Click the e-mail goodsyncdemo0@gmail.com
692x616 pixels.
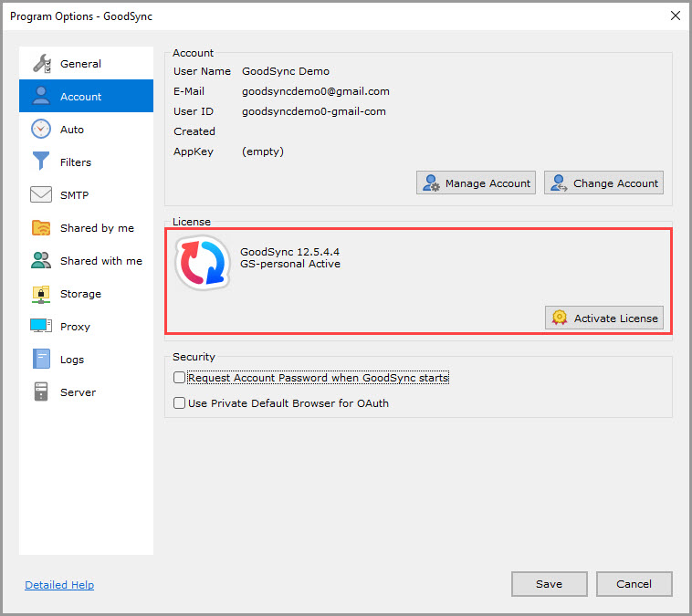[x=316, y=91]
